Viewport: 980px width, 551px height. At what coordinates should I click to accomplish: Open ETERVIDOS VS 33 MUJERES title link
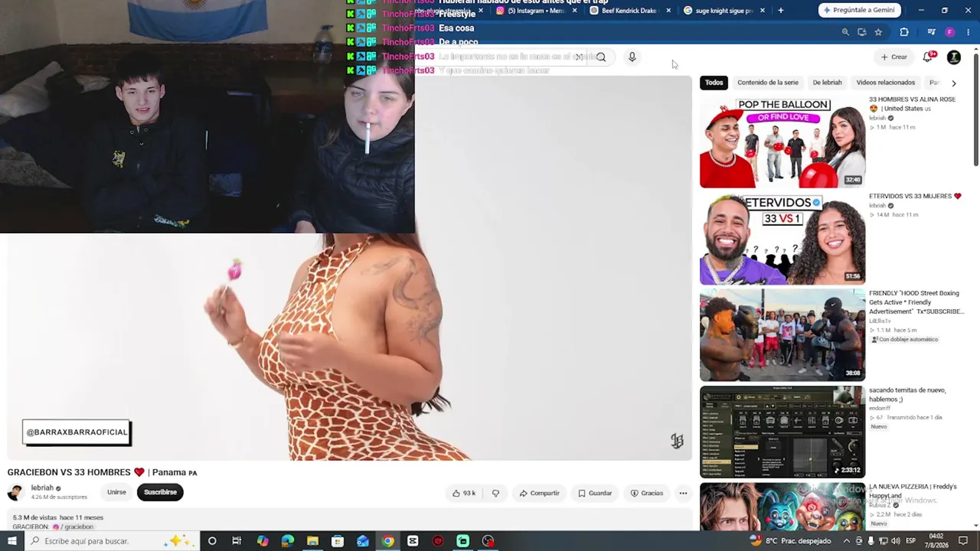[x=915, y=196]
